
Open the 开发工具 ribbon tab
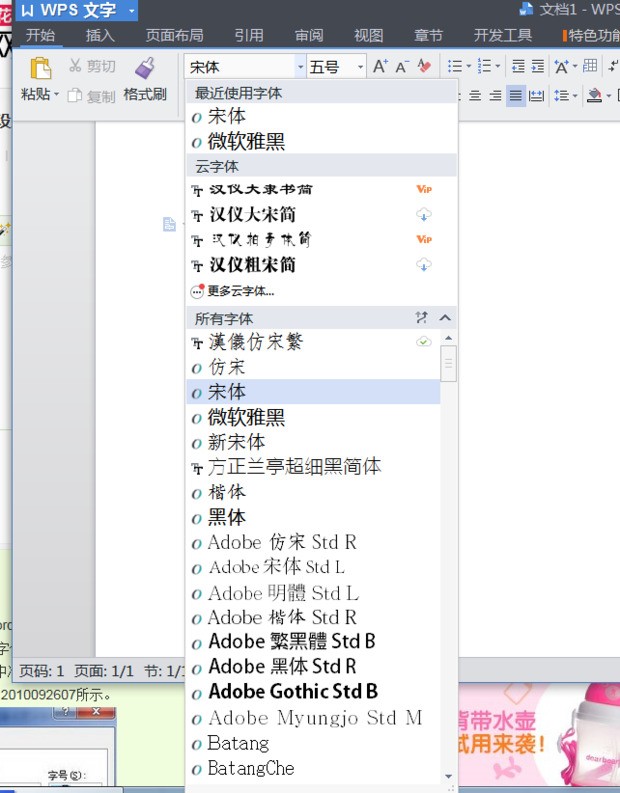point(503,35)
